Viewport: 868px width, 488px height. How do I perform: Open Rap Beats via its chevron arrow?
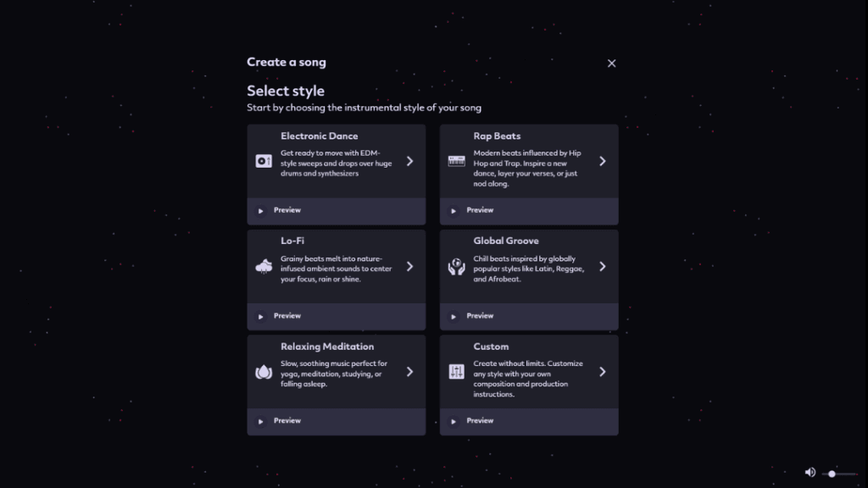pos(603,161)
